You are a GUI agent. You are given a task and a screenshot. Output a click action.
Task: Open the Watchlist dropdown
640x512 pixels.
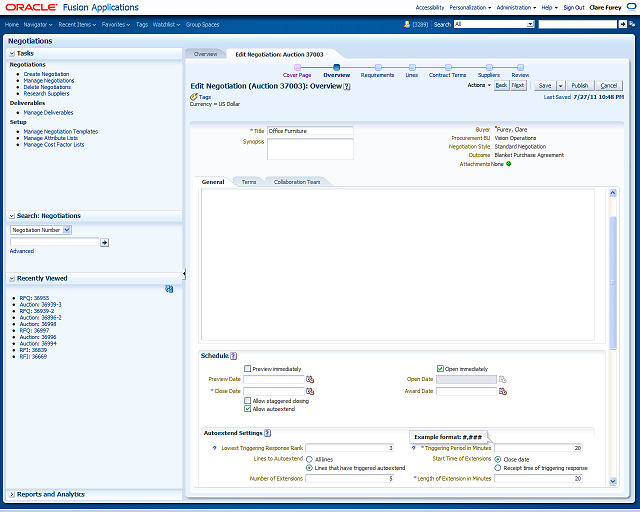166,24
